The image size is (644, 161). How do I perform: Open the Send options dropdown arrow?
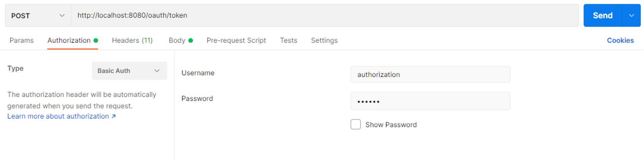click(631, 16)
